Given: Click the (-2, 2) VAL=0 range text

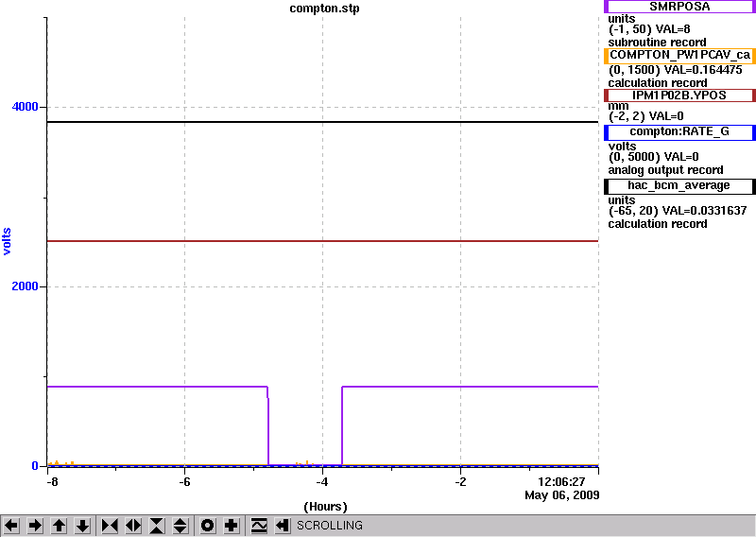Looking at the screenshot, I should [646, 116].
